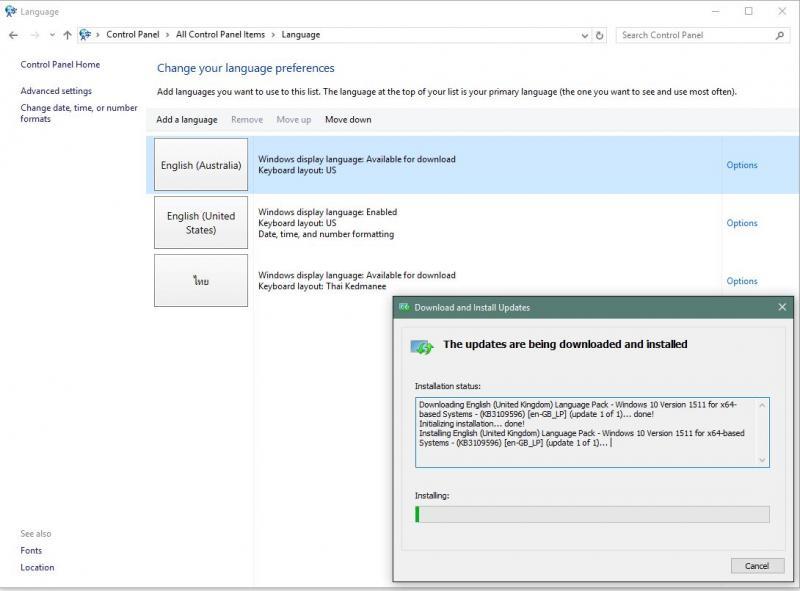
Task: Cancel the language pack installation
Action: [x=757, y=565]
